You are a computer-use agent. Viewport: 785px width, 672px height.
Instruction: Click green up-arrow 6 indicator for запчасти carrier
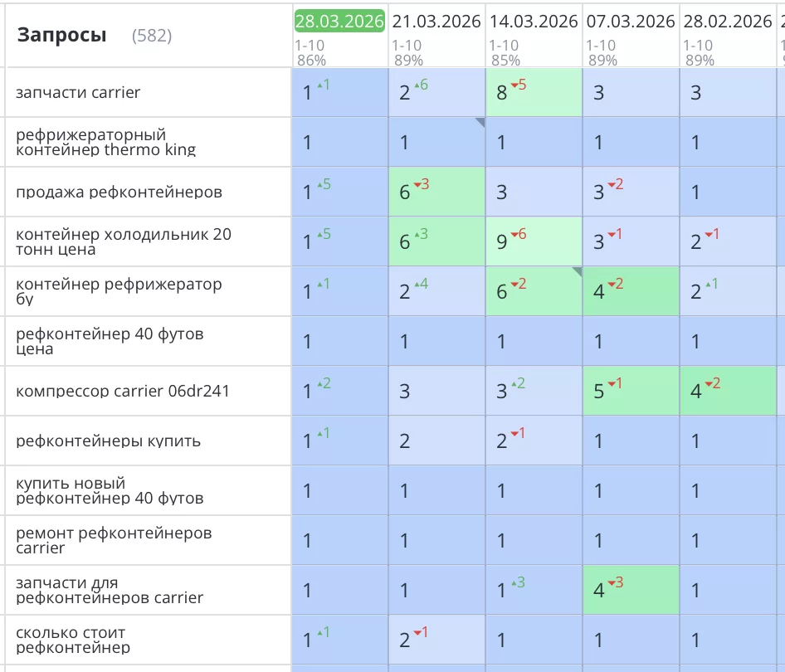(x=422, y=85)
